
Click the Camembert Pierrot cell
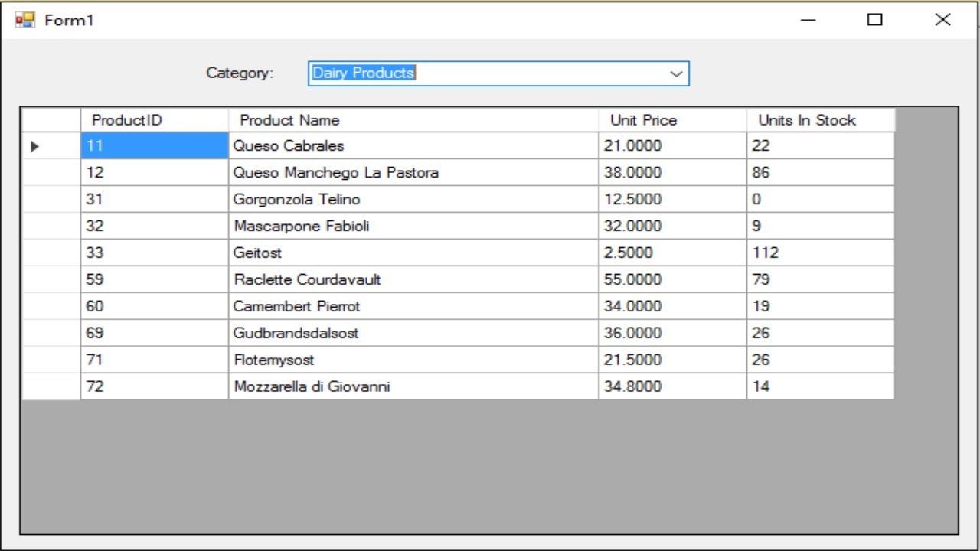coord(413,306)
